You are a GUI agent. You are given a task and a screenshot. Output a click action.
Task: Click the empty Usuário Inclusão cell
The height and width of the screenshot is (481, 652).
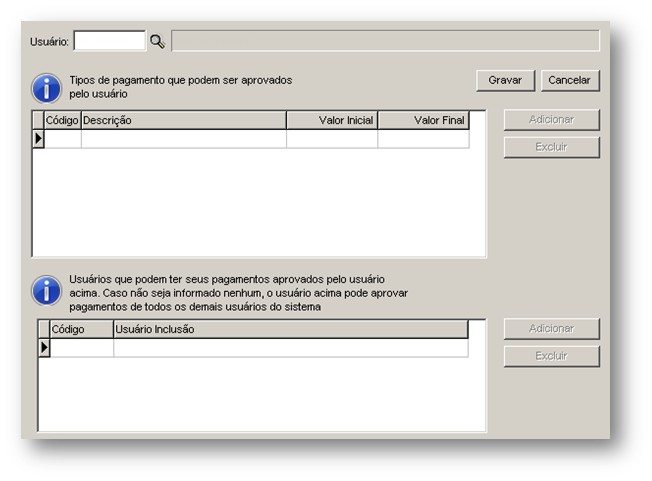(x=291, y=348)
